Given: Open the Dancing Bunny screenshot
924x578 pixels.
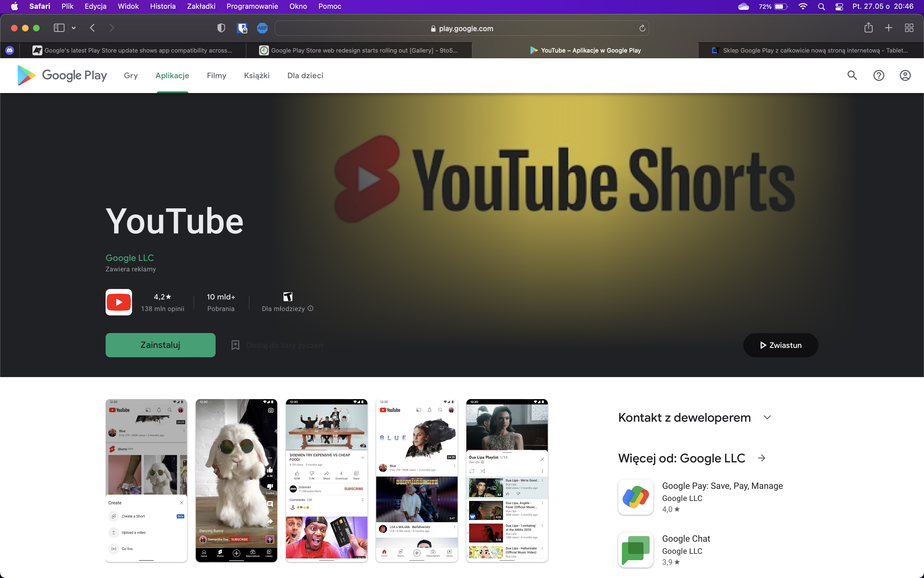Looking at the screenshot, I should click(x=236, y=481).
